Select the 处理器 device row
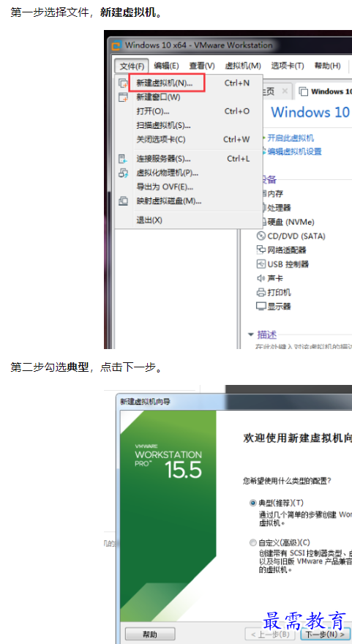The image size is (352, 644). click(x=276, y=208)
